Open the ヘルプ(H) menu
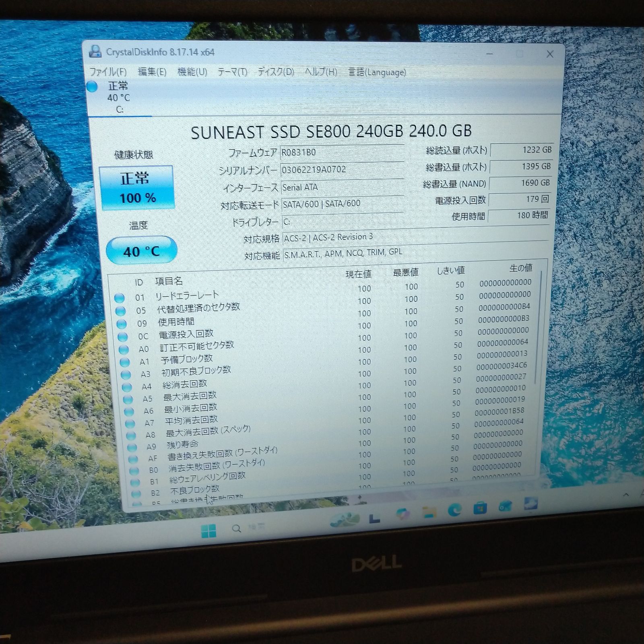This screenshot has width=644, height=644. (321, 72)
